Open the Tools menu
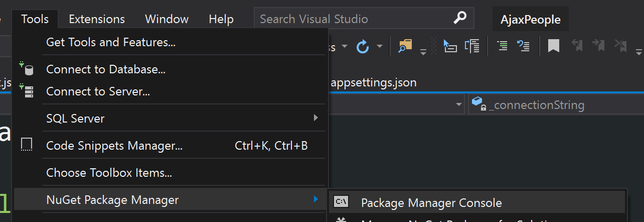644x222 pixels. tap(35, 19)
